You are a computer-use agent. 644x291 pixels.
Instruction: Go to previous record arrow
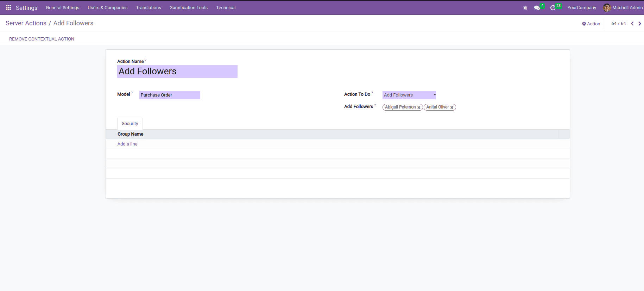point(632,24)
